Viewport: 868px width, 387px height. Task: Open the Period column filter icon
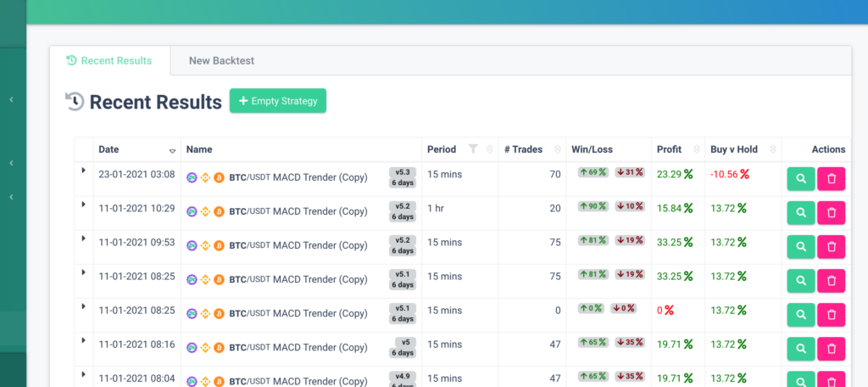(x=473, y=149)
